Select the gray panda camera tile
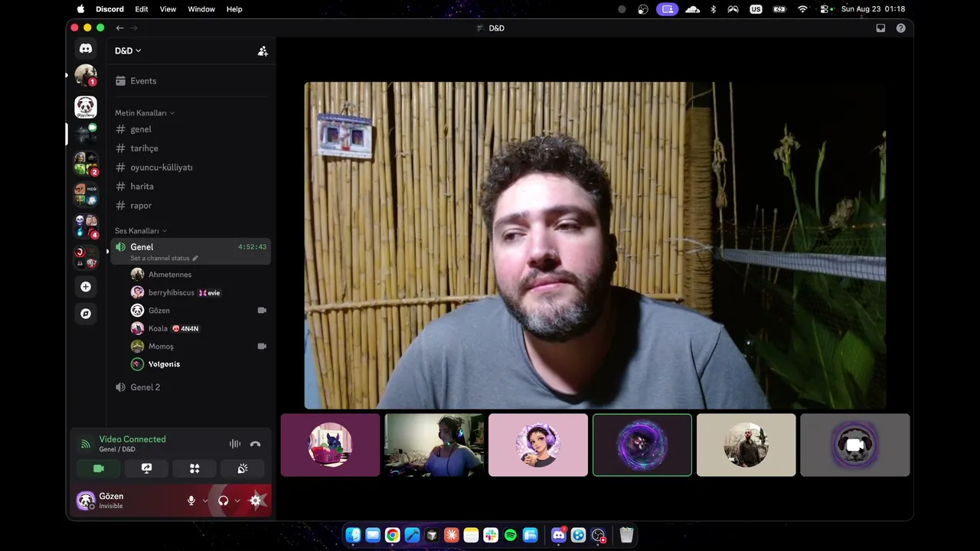 [855, 445]
